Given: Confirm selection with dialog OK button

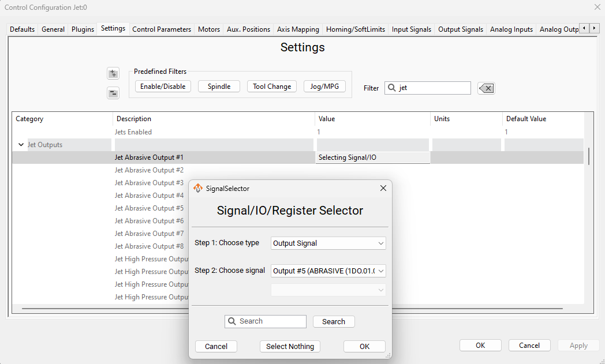Looking at the screenshot, I should coord(364,346).
